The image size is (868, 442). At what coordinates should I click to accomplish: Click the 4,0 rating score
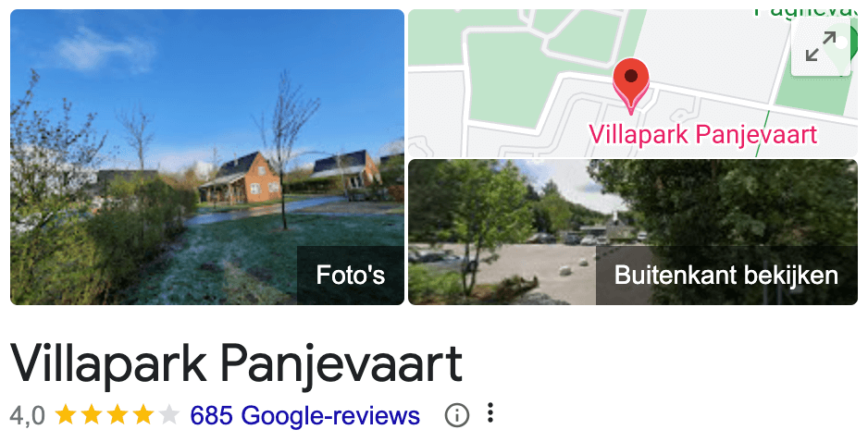click(x=27, y=415)
